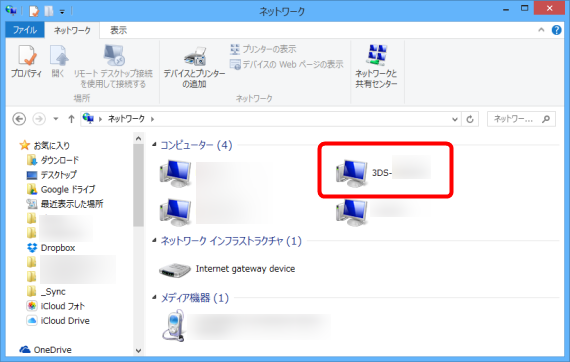Switch to the 表示 ribbon tab

click(119, 30)
